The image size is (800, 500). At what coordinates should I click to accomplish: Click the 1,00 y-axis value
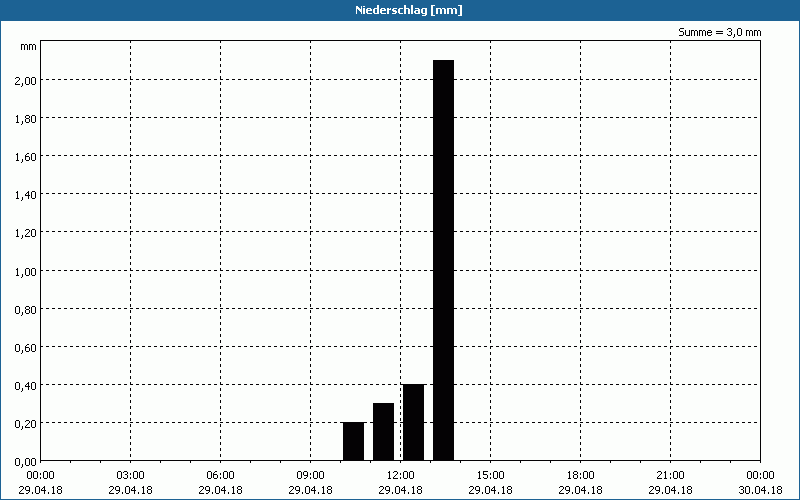[x=26, y=271]
